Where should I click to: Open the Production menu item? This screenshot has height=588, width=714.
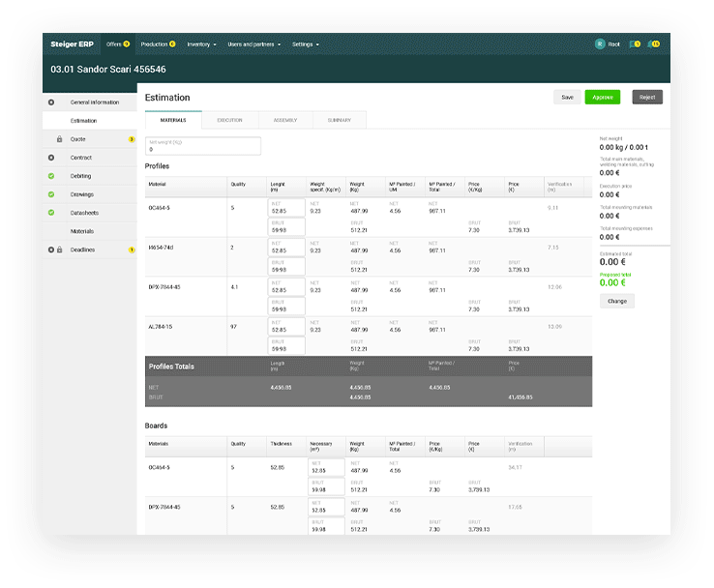(x=155, y=44)
